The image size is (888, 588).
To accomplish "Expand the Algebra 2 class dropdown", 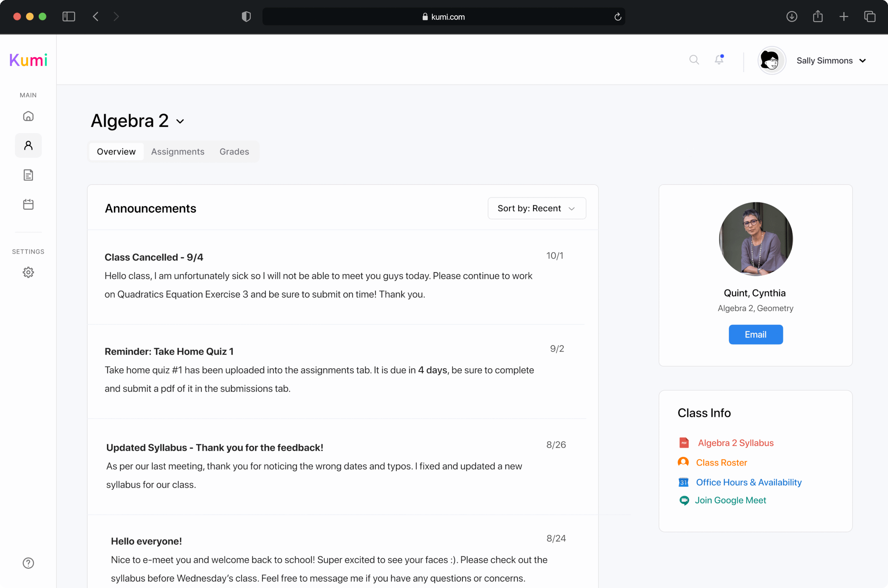I will 180,121.
